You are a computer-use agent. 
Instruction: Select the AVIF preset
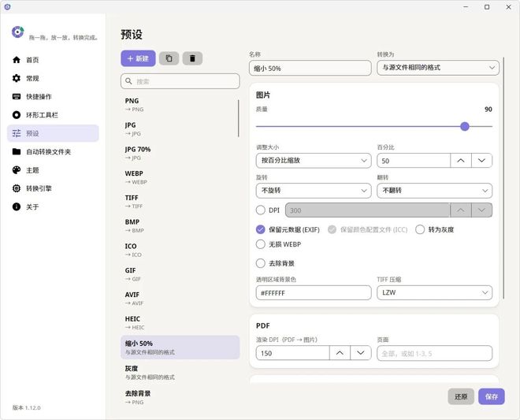(x=179, y=298)
